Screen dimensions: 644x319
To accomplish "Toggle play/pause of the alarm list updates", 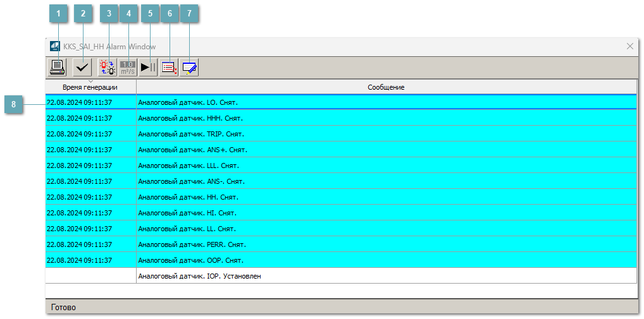I will 148,67.
